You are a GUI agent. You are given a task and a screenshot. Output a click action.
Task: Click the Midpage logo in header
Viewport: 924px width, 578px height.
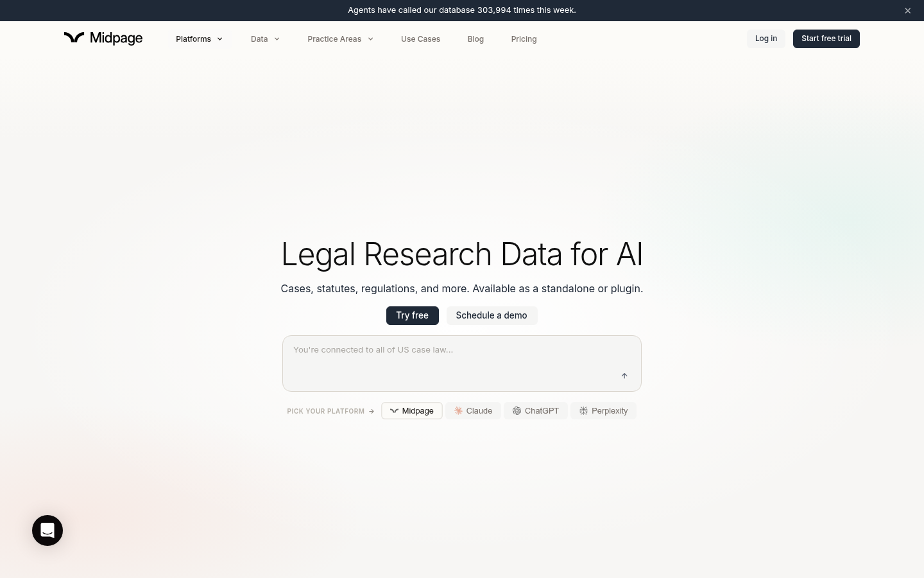coord(103,39)
